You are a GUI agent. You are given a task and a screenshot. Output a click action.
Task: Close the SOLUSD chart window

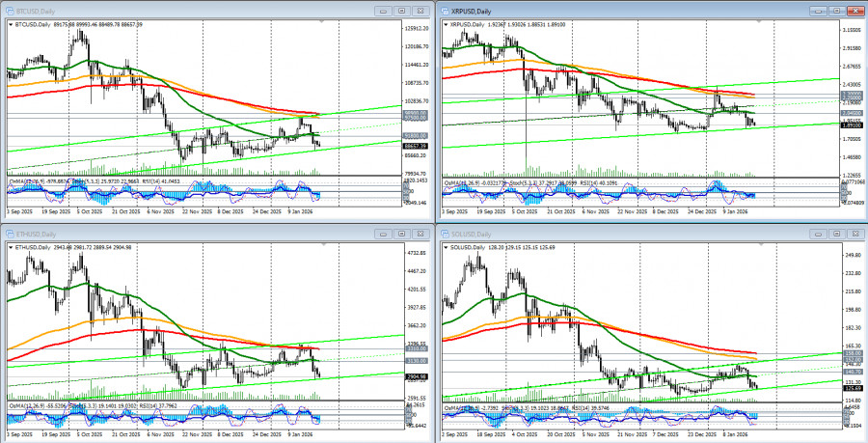point(856,234)
